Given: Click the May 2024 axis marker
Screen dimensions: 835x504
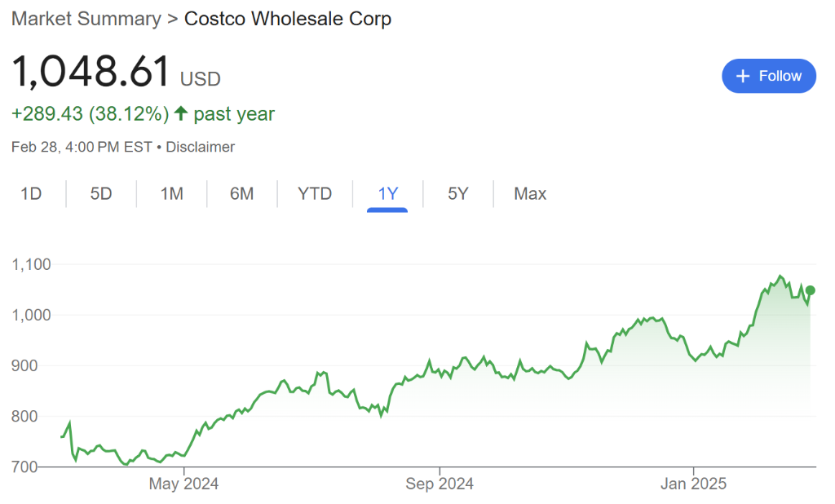Looking at the screenshot, I should pyautogui.click(x=183, y=484).
